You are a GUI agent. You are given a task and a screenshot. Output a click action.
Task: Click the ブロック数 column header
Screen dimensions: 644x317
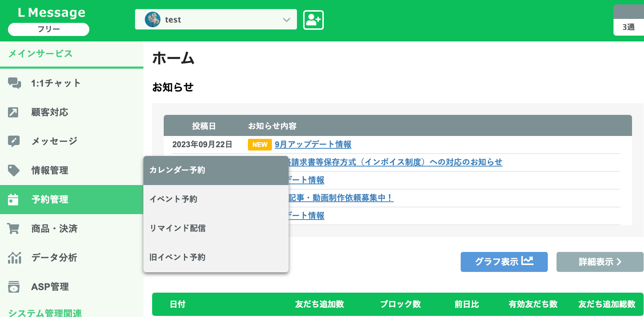pyautogui.click(x=400, y=304)
